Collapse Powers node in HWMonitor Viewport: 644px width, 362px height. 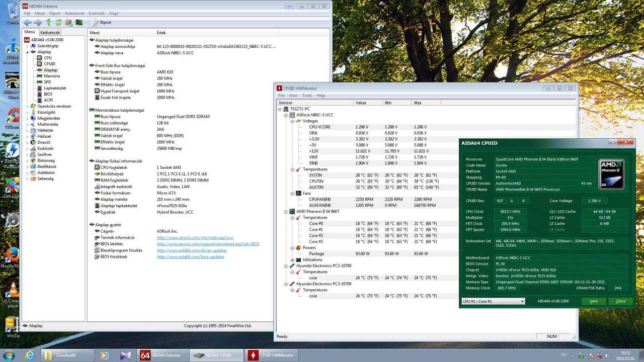coord(292,248)
